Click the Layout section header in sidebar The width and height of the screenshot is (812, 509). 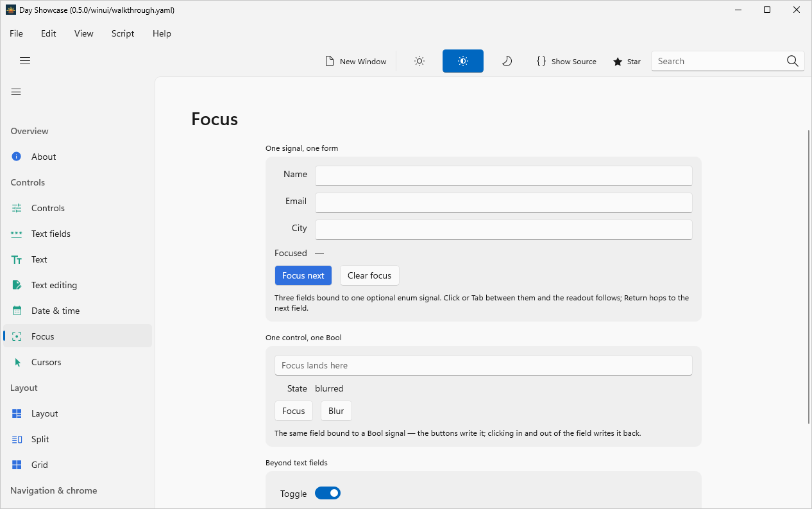[24, 388]
